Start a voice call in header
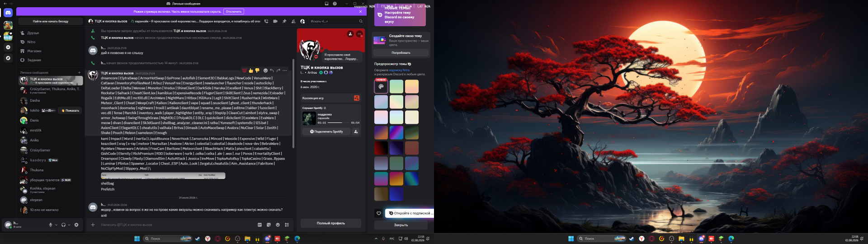Screen dimensions: 868x244 point(266,21)
